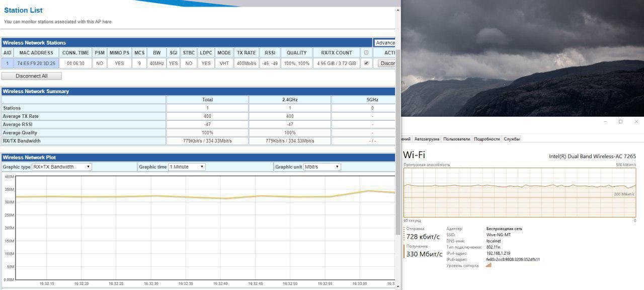Image resolution: width=644 pixels, height=290 pixels.
Task: Click the Wi-Fi signal level icon
Action: click(x=489, y=265)
